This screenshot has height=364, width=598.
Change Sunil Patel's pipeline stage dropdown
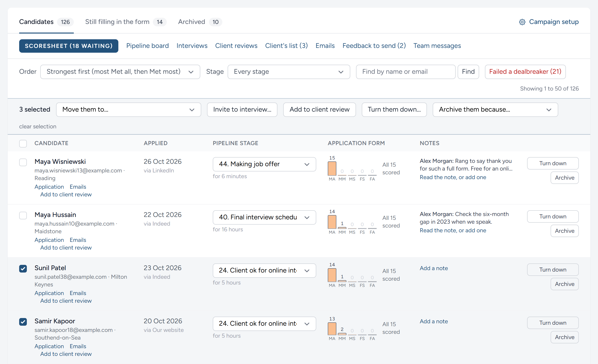(264, 270)
